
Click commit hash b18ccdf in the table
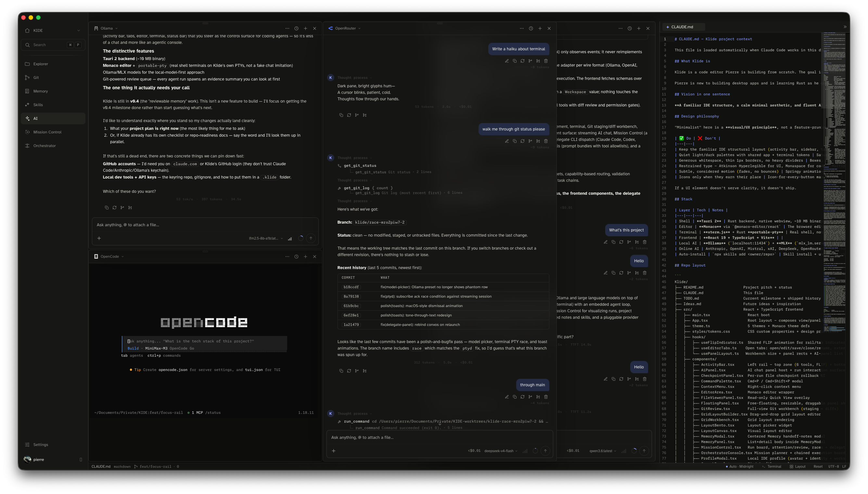[x=351, y=287]
